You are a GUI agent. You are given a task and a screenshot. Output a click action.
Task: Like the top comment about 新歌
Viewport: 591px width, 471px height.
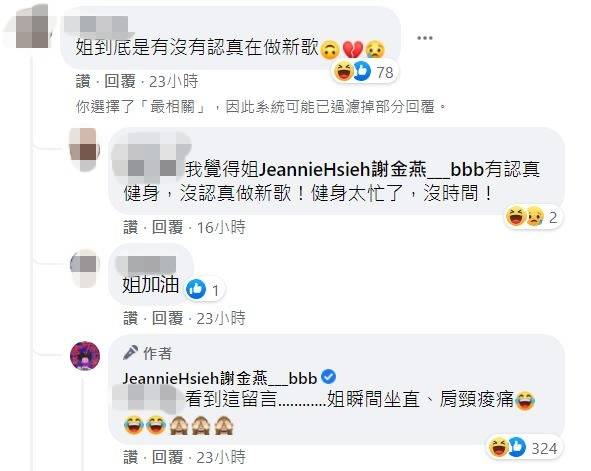83,81
